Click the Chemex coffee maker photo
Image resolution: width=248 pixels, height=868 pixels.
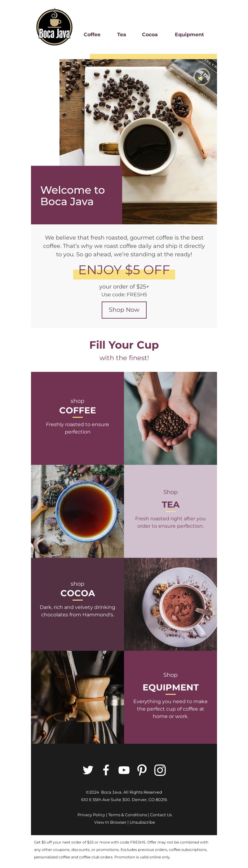77,697
